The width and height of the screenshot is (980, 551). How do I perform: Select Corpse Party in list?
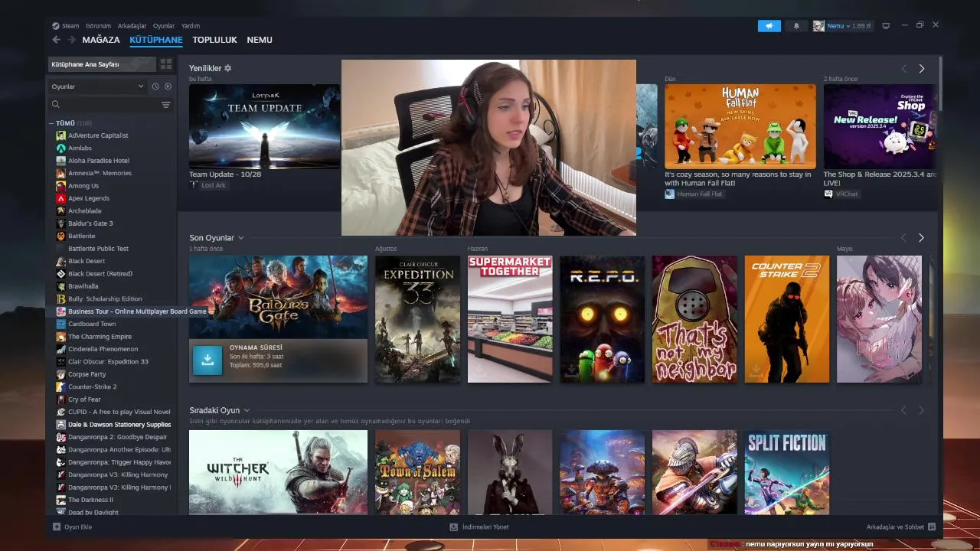pos(87,374)
